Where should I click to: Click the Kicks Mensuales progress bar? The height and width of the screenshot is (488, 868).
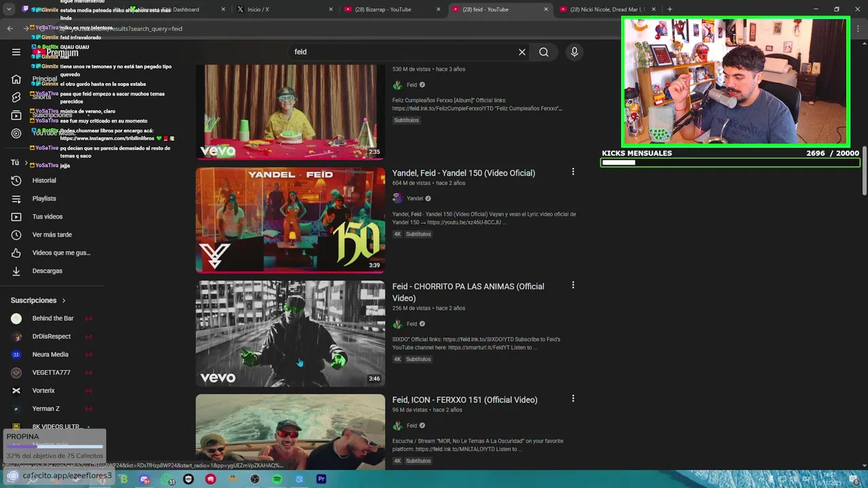pos(730,163)
